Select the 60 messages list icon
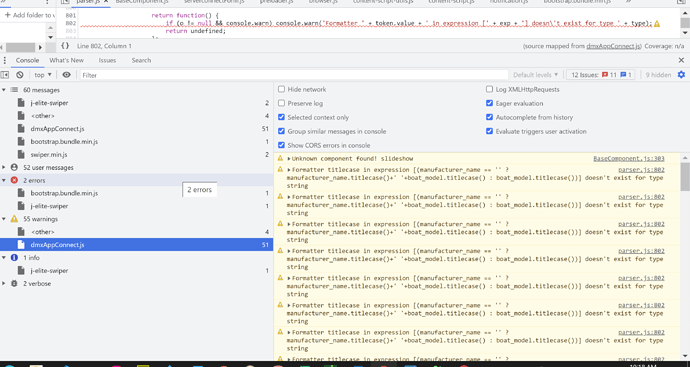 pyautogui.click(x=14, y=90)
